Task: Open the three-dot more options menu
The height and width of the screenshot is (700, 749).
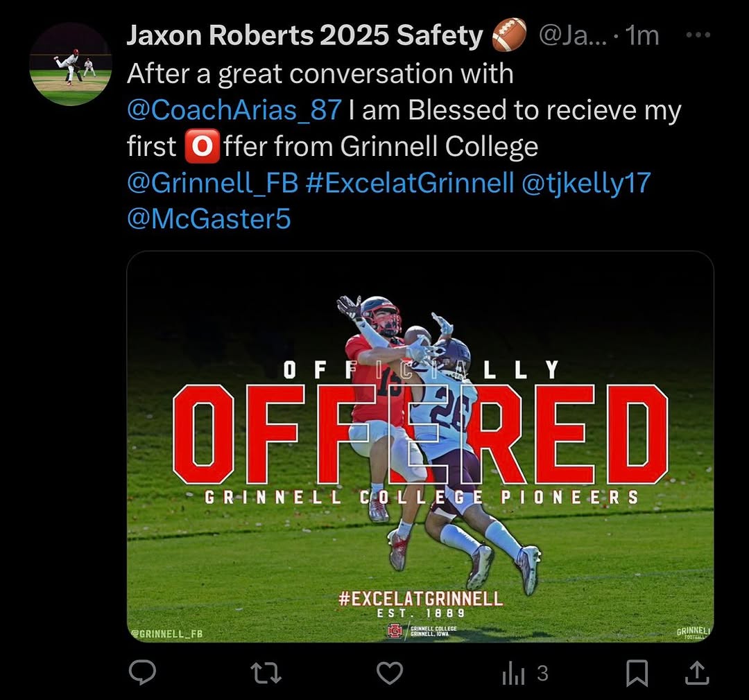Action: (697, 35)
